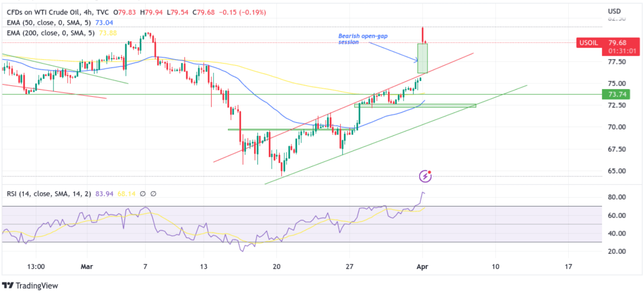Click the close price C79.68
Image resolution: width=644 pixels, height=299 pixels.
tap(203, 12)
